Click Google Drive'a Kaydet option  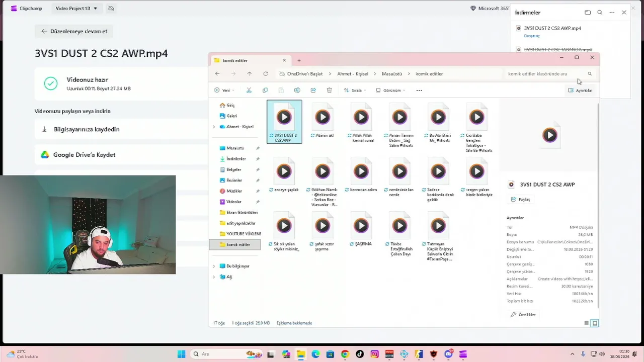121,155
